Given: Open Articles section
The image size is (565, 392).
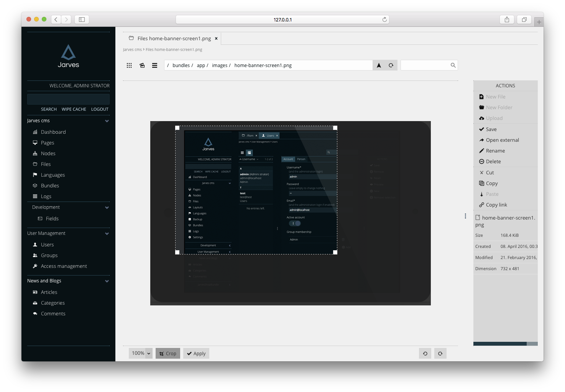Looking at the screenshot, I should click(49, 292).
